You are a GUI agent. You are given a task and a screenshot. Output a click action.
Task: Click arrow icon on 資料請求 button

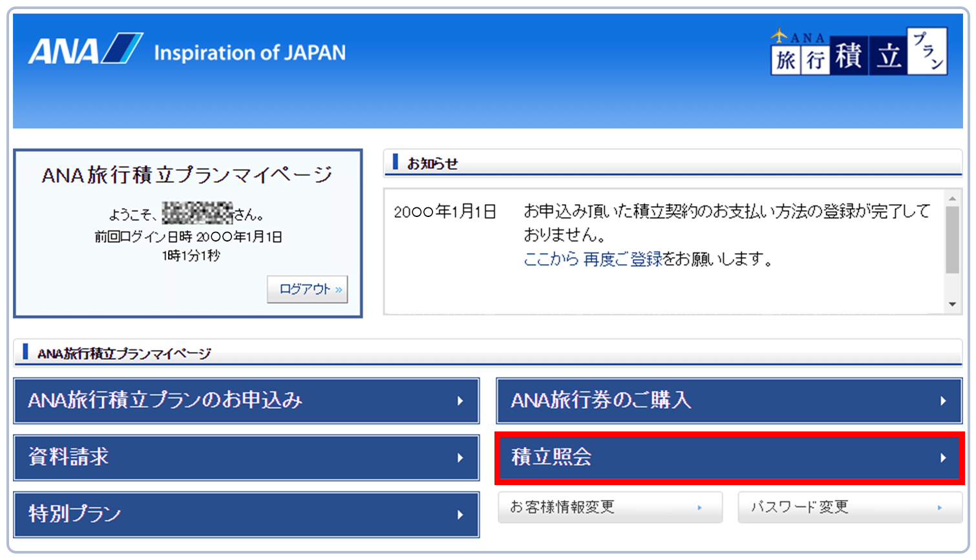tap(460, 458)
